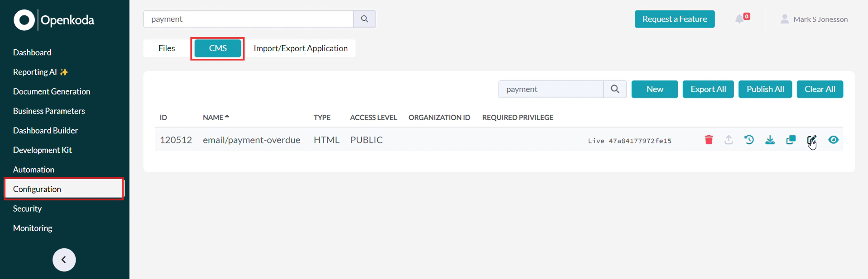The height and width of the screenshot is (279, 868).
Task: Preview email/payment-overdue using the eye icon
Action: 833,140
